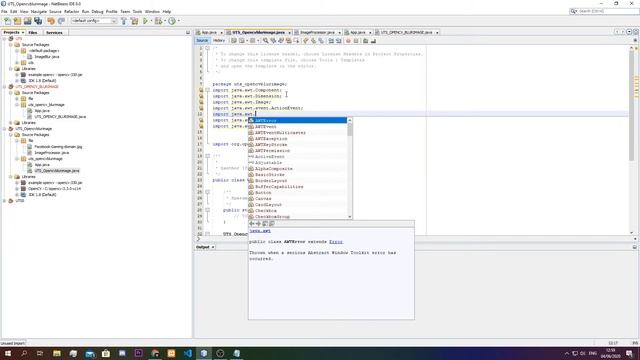
Task: Click the editor Start Macro Recording red icon
Action: click(348, 41)
